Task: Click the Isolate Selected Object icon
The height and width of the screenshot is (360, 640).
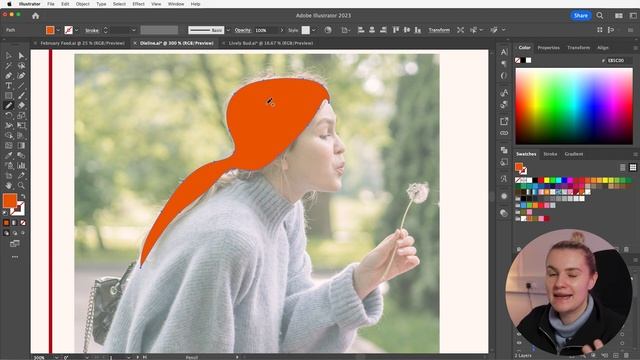Action: [460, 30]
